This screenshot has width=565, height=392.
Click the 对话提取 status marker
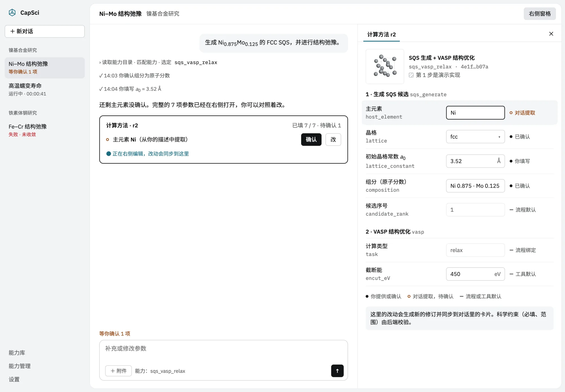(522, 113)
